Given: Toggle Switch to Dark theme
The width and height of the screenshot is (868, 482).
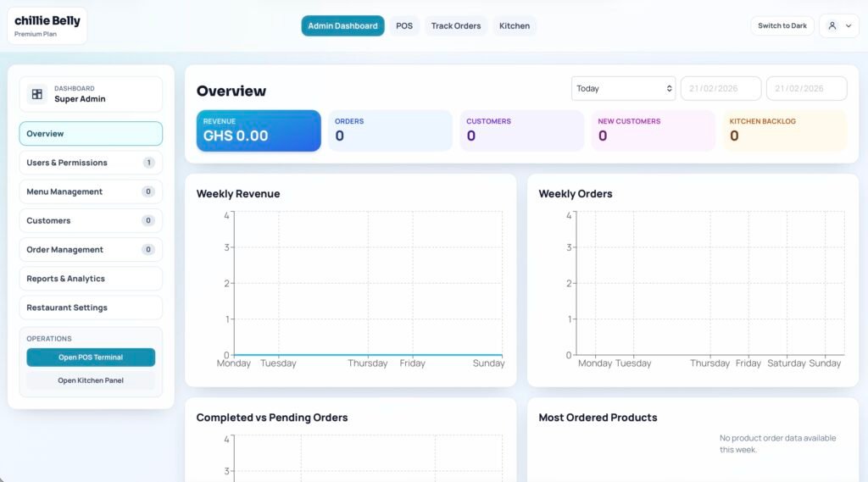Looking at the screenshot, I should [782, 26].
